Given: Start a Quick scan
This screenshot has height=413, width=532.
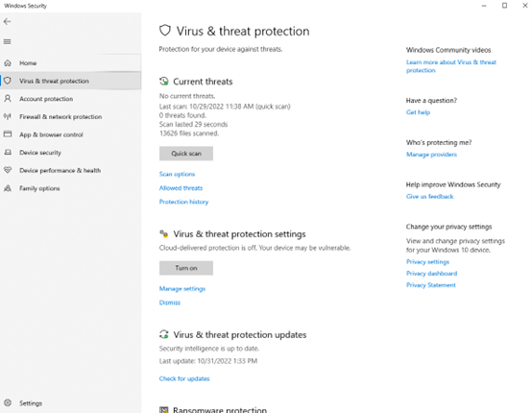Looking at the screenshot, I should (x=186, y=154).
